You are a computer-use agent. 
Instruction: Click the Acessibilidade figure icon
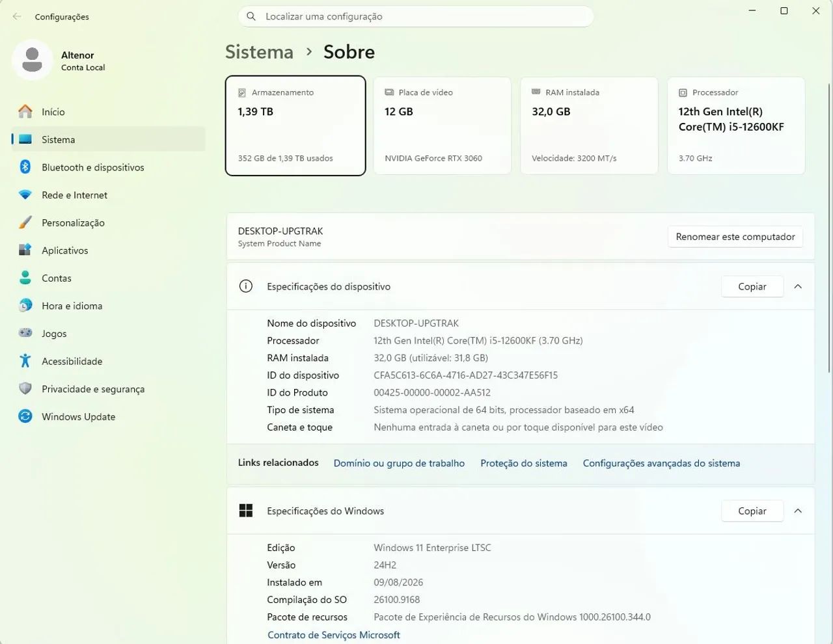(x=25, y=361)
